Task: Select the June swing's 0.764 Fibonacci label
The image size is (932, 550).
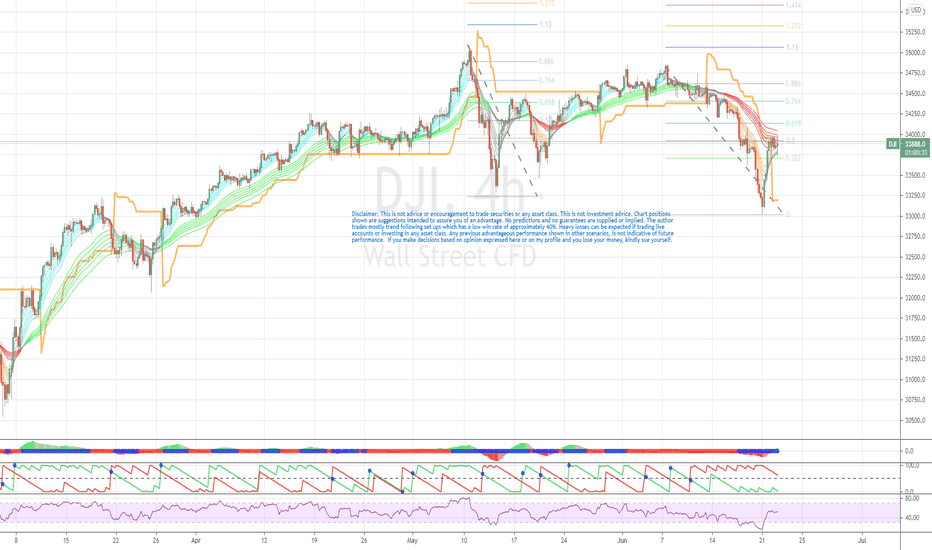Action: tap(793, 101)
